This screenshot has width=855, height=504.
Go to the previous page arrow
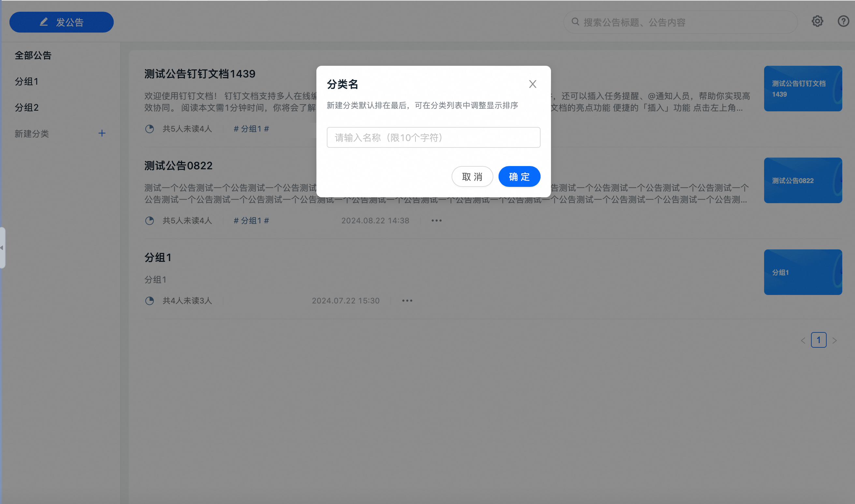803,340
